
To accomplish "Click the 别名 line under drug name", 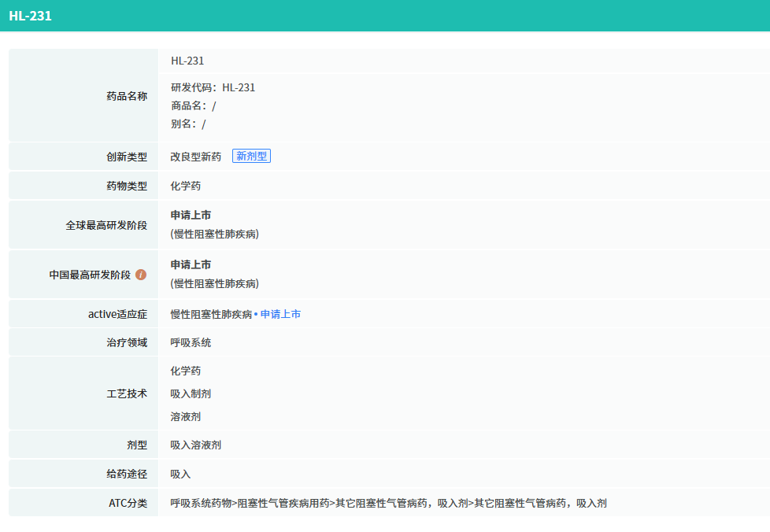I will (187, 124).
